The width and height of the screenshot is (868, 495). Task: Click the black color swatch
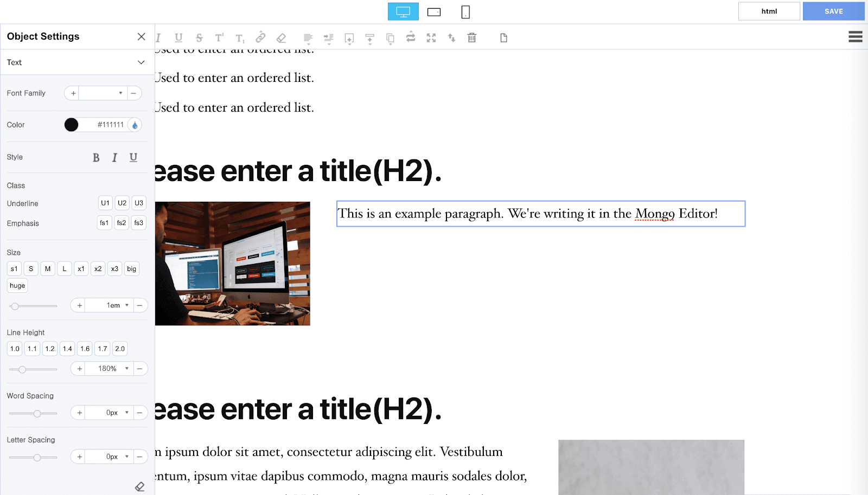coord(71,125)
